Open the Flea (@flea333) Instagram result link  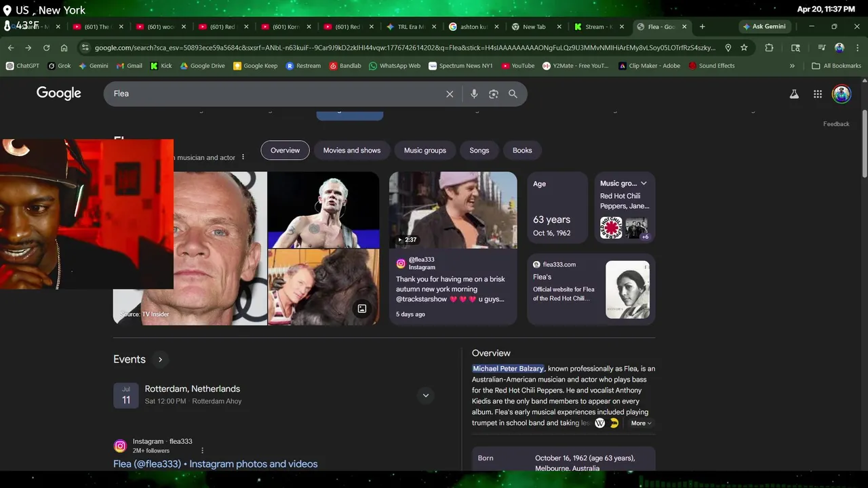(216, 464)
